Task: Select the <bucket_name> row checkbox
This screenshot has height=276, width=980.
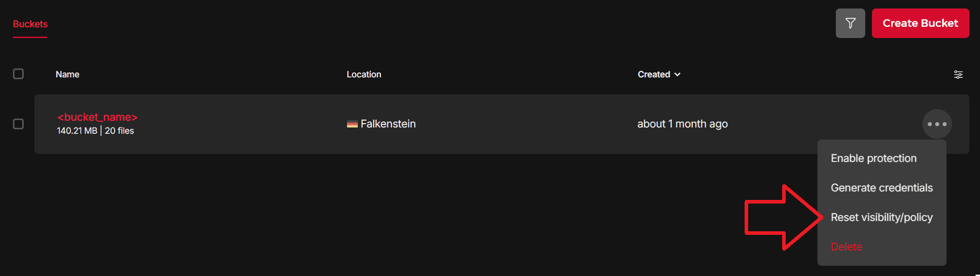Action: [x=18, y=124]
